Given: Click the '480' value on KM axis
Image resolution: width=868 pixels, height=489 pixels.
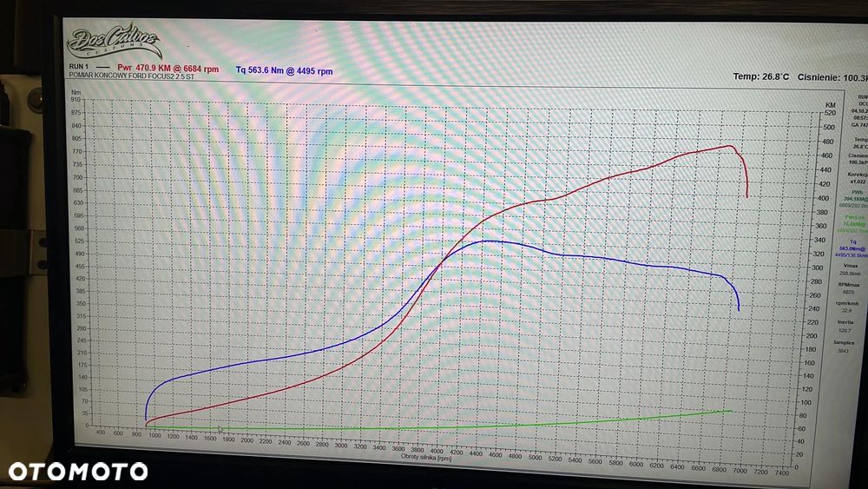Looking at the screenshot, I should coord(826,142).
